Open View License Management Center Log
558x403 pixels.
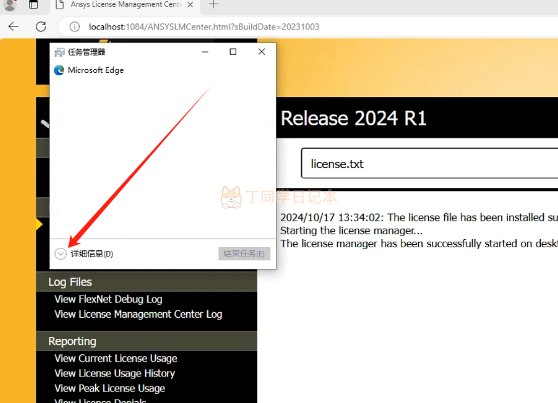138,314
